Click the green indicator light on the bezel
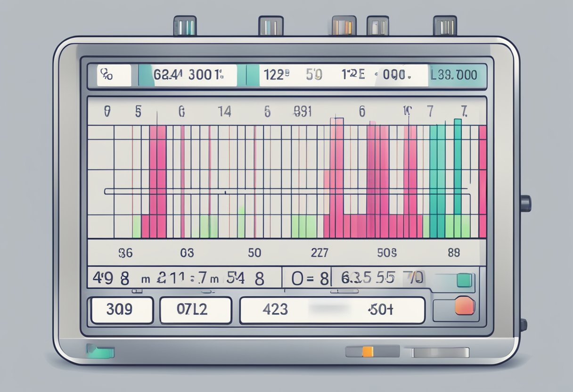 pos(100,351)
